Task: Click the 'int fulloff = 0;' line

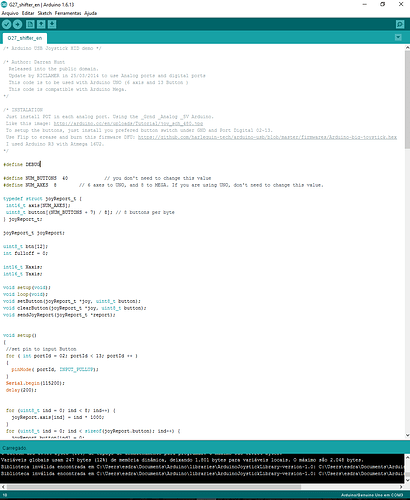Action: tap(25, 253)
